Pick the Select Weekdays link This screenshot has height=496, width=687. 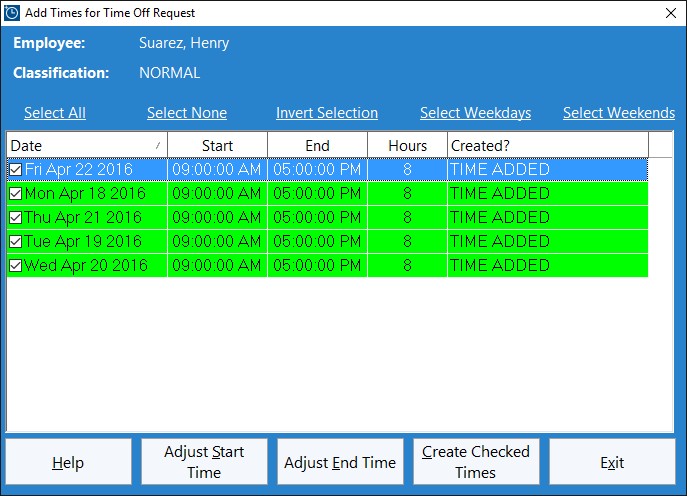coord(475,113)
